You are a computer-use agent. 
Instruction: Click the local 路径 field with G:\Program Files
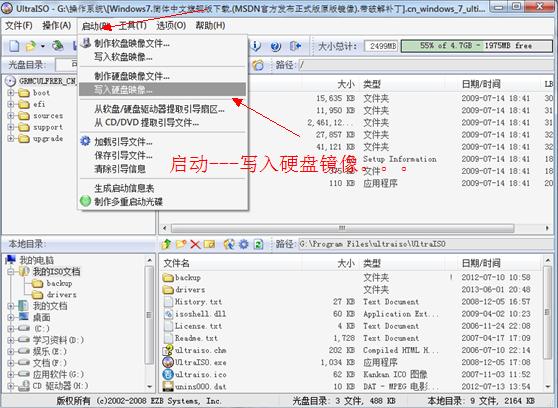pyautogui.click(x=426, y=244)
